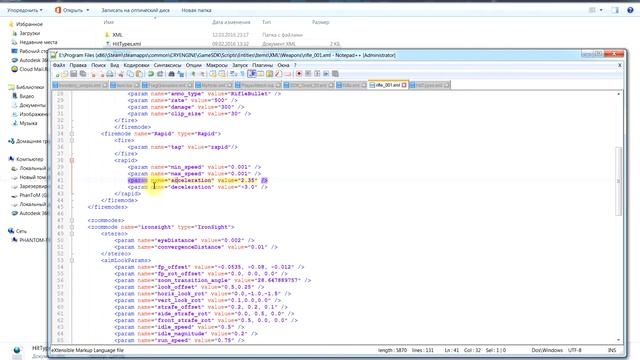Click the editor scrollbar down arrow
Screen dimensions: 640x360
pyautogui.click(x=619, y=340)
